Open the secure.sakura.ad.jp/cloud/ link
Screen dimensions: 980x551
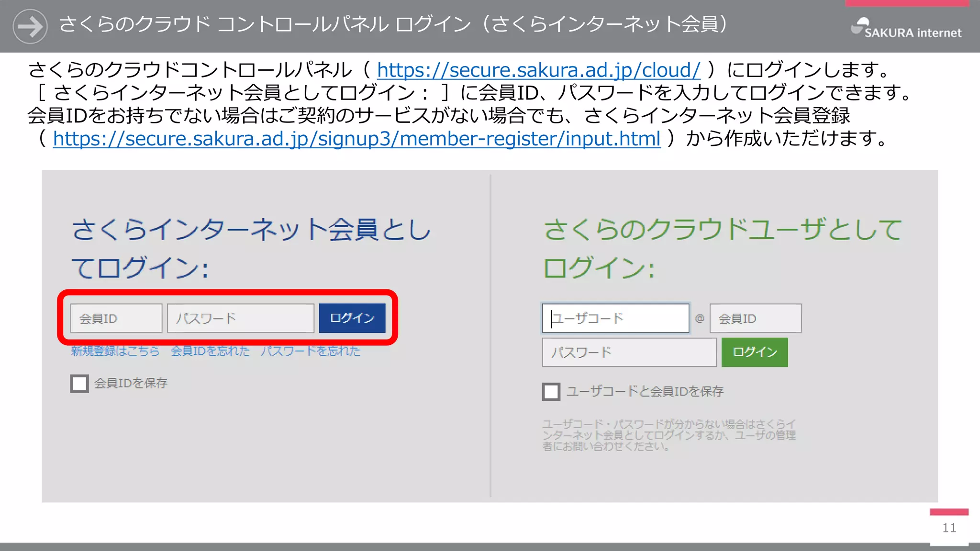538,70
